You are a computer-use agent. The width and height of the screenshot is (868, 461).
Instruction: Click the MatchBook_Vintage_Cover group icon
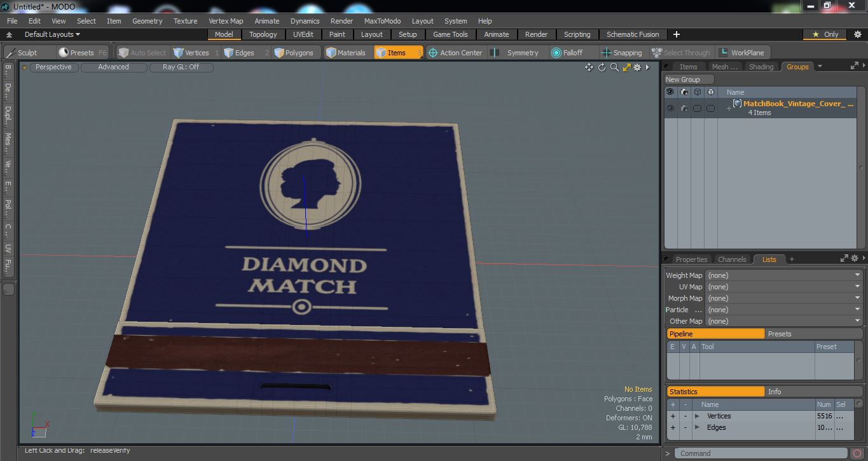coord(738,104)
